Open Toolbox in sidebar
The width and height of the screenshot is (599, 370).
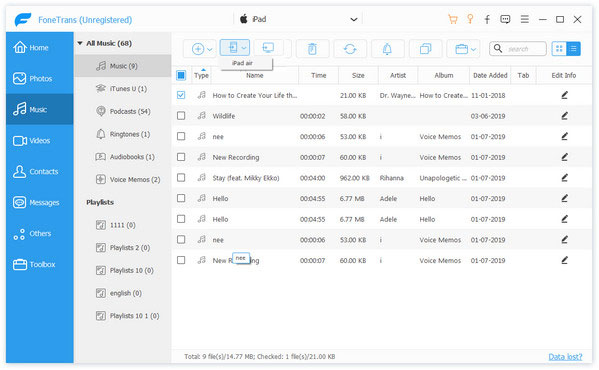pyautogui.click(x=40, y=264)
